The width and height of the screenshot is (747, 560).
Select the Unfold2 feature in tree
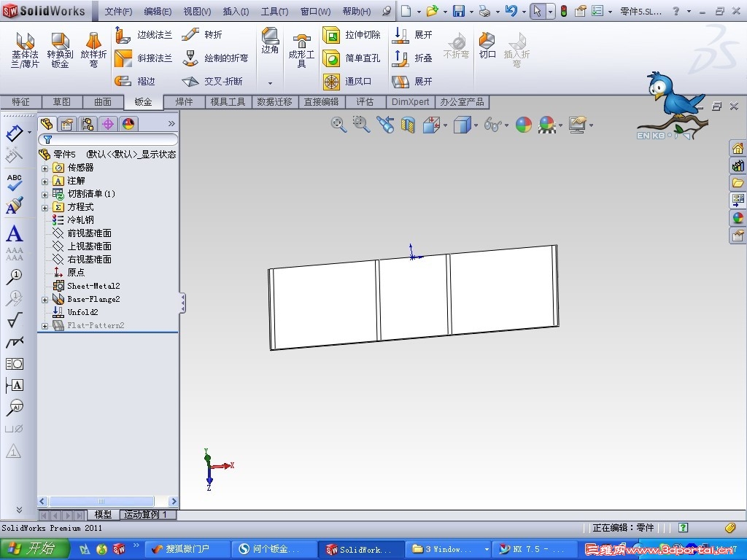click(83, 312)
